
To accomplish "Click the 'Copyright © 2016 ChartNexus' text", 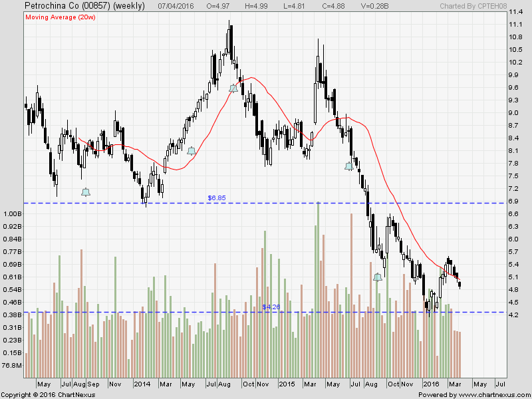I will (48, 395).
